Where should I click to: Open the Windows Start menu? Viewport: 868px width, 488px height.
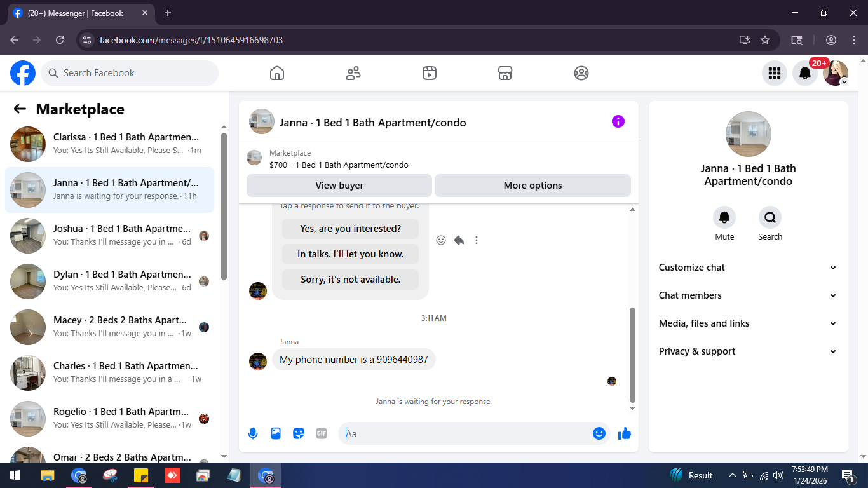(15, 475)
